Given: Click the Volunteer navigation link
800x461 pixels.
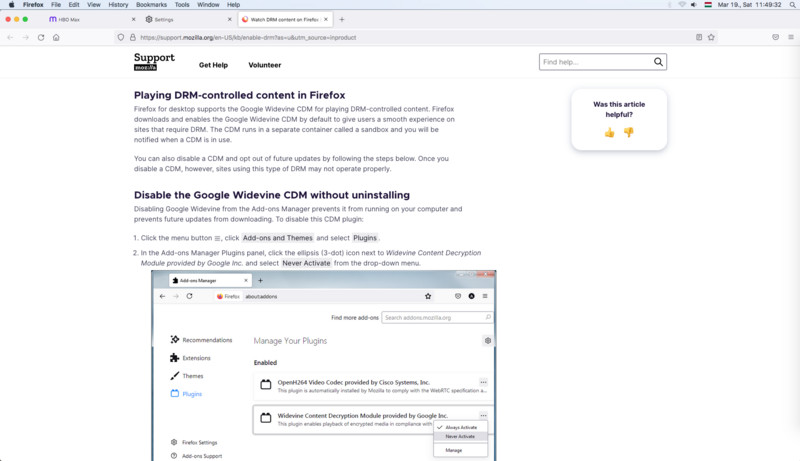Looking at the screenshot, I should pyautogui.click(x=265, y=65).
